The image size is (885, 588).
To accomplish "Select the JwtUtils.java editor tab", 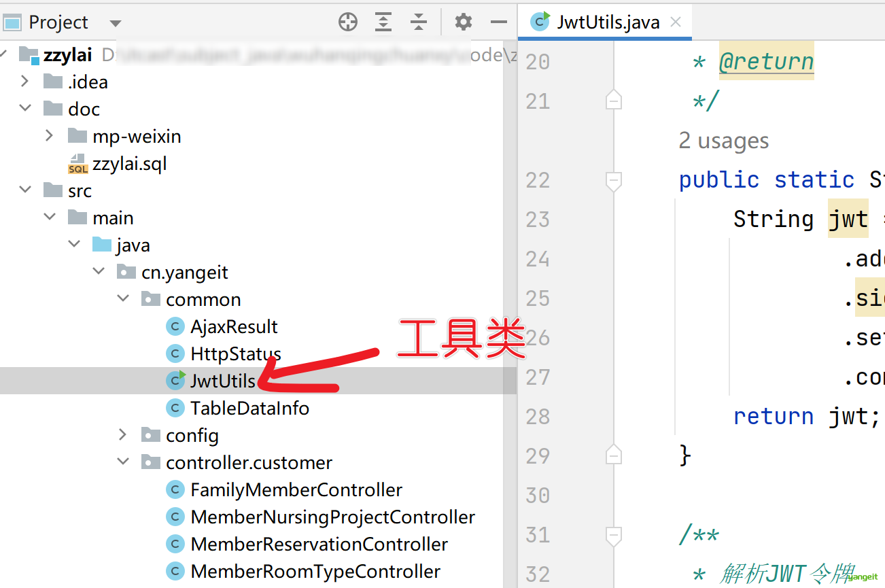I will 605,22.
